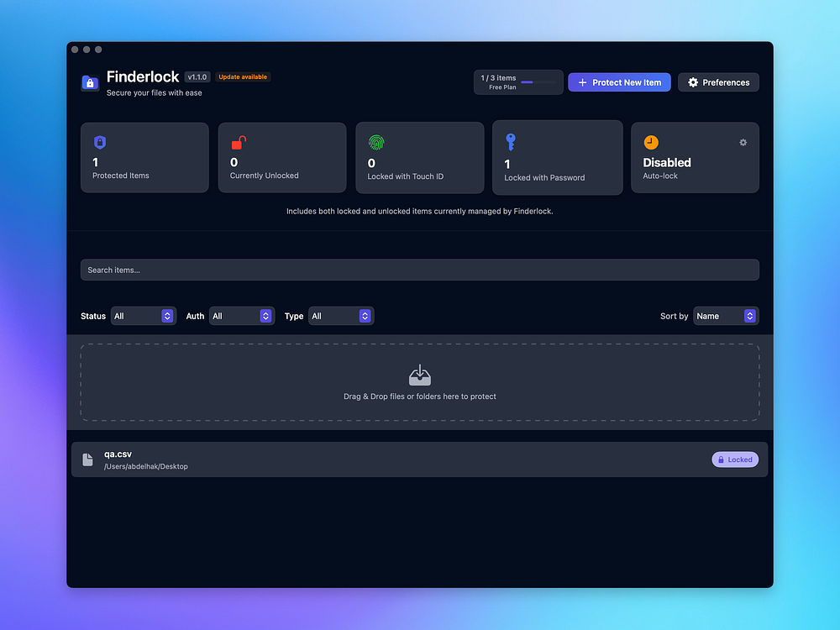Click the drag and drop zone
The width and height of the screenshot is (840, 630).
419,382
